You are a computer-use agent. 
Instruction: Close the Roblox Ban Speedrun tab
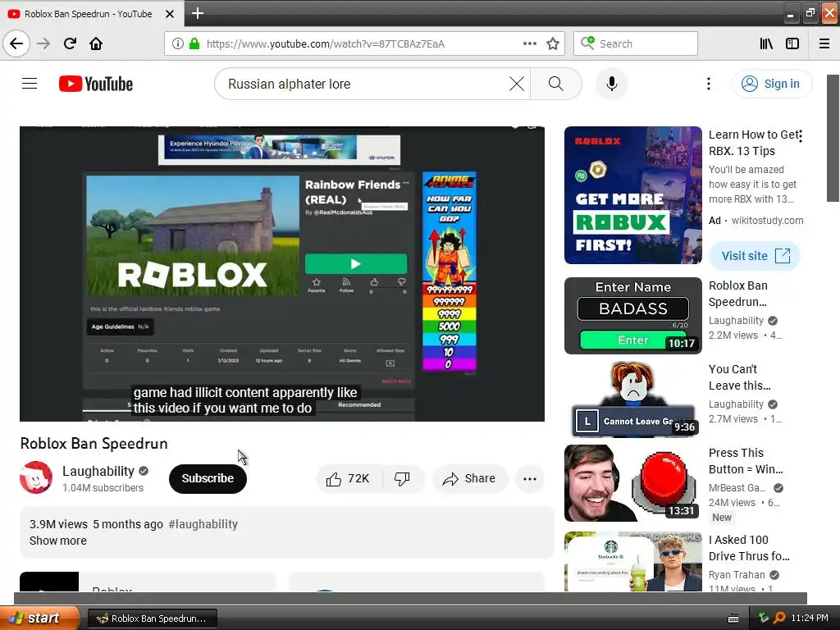[x=170, y=14]
